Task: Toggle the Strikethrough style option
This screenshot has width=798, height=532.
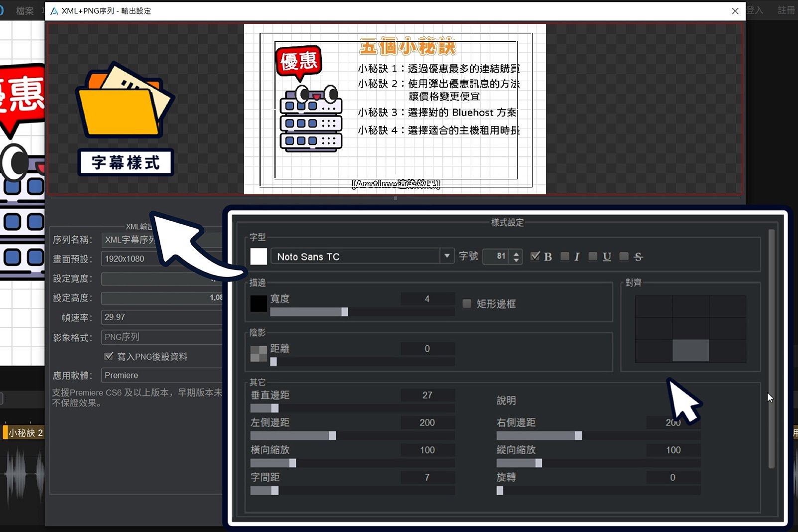Action: pos(624,256)
